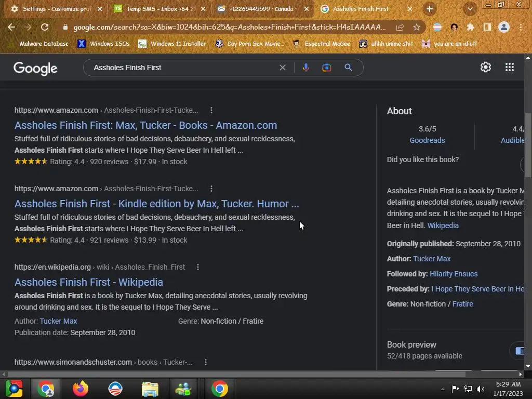Open I Hope They Serve Beer link
Image resolution: width=532 pixels, height=399 pixels.
pos(478,289)
